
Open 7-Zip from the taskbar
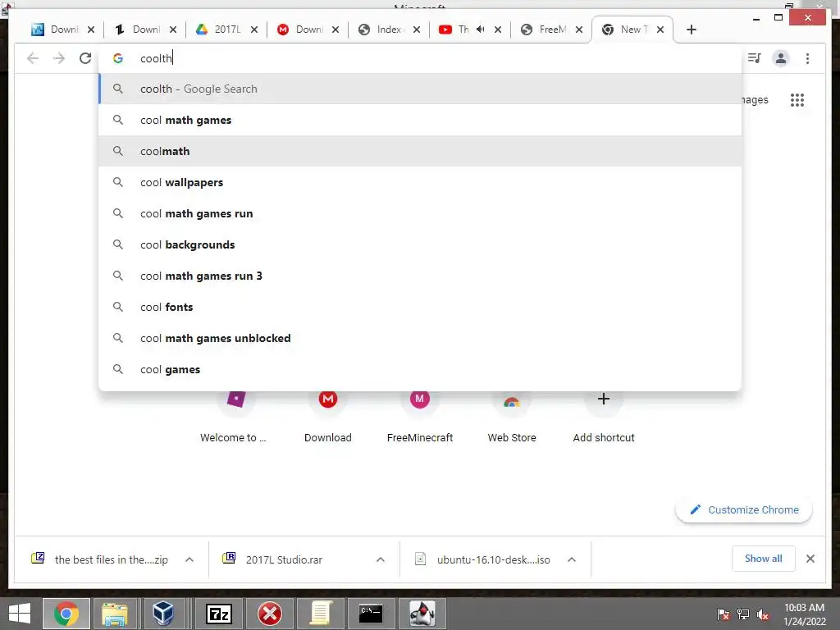point(219,614)
